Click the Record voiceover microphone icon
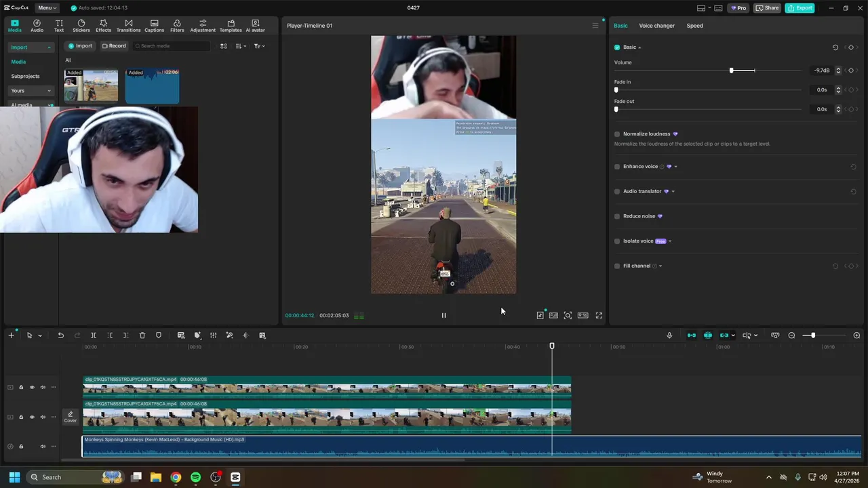Screen dimensions: 868x488 point(669,335)
